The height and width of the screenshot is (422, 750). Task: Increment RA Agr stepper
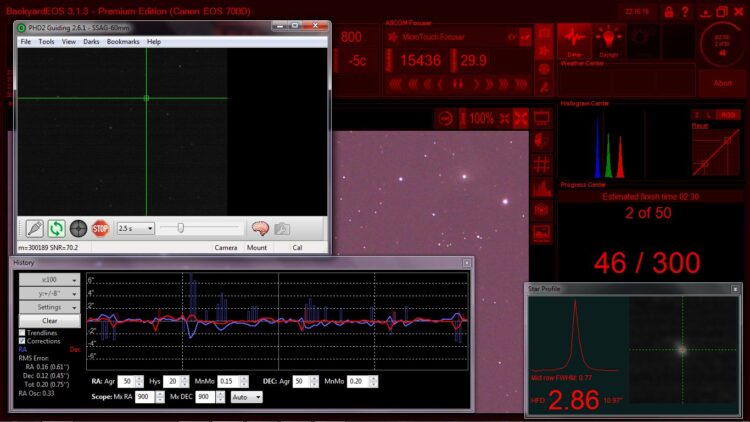pyautogui.click(x=139, y=378)
